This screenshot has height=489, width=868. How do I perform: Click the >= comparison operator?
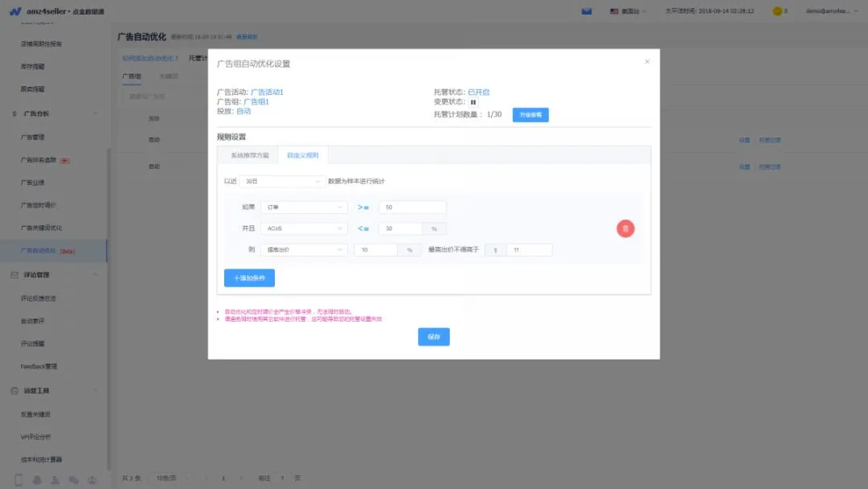363,208
